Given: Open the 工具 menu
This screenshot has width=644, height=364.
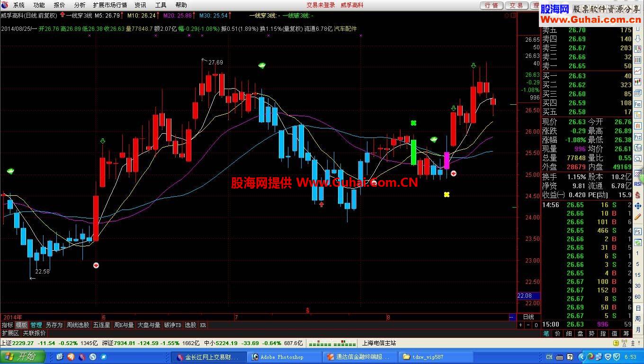Looking at the screenshot, I should (161, 5).
